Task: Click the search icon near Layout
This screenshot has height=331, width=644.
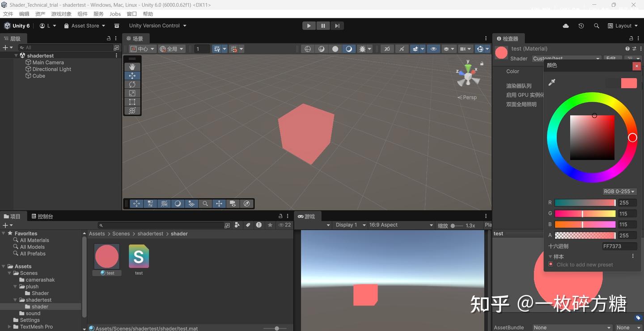Action: pos(597,25)
